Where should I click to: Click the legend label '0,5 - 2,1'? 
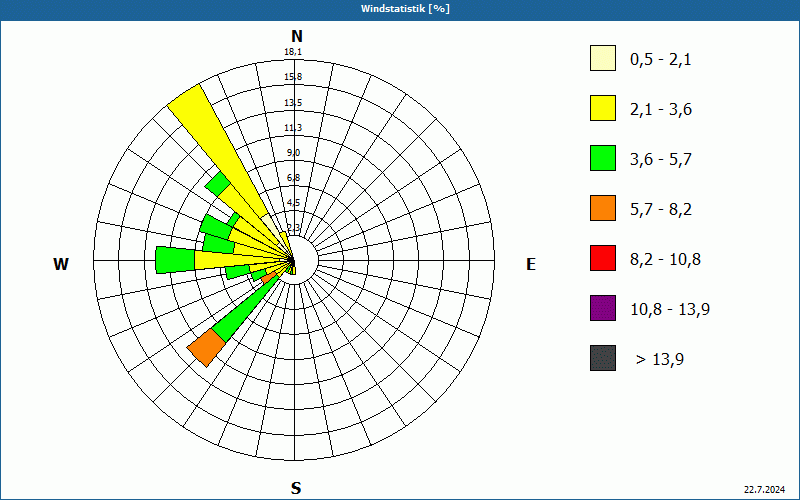(x=661, y=60)
